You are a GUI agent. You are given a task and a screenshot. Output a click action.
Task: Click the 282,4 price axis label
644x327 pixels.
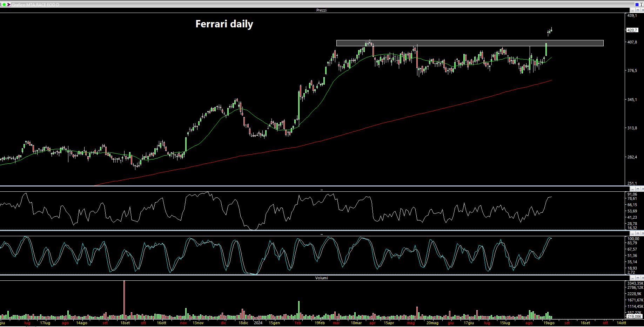[x=632, y=157]
